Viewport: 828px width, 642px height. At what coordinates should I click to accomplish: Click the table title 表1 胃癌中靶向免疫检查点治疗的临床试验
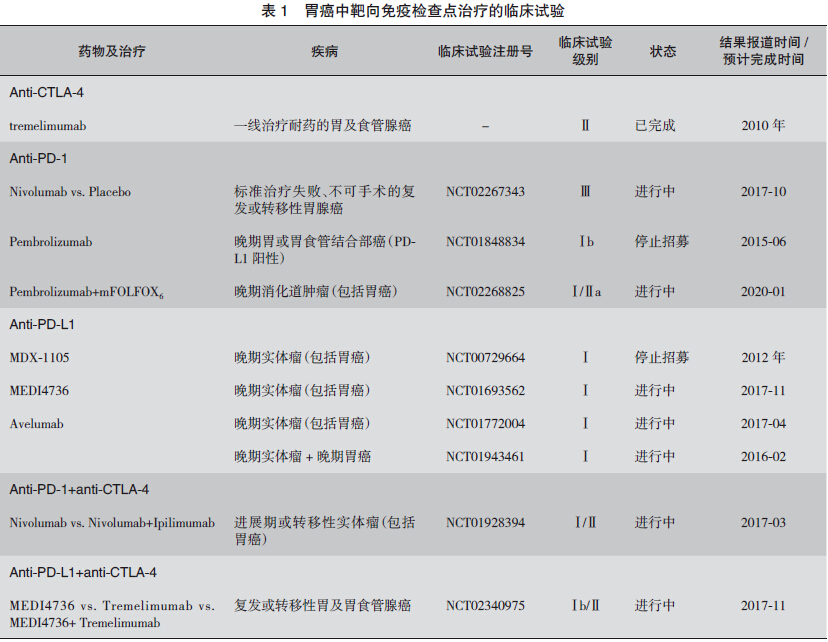tap(413, 11)
